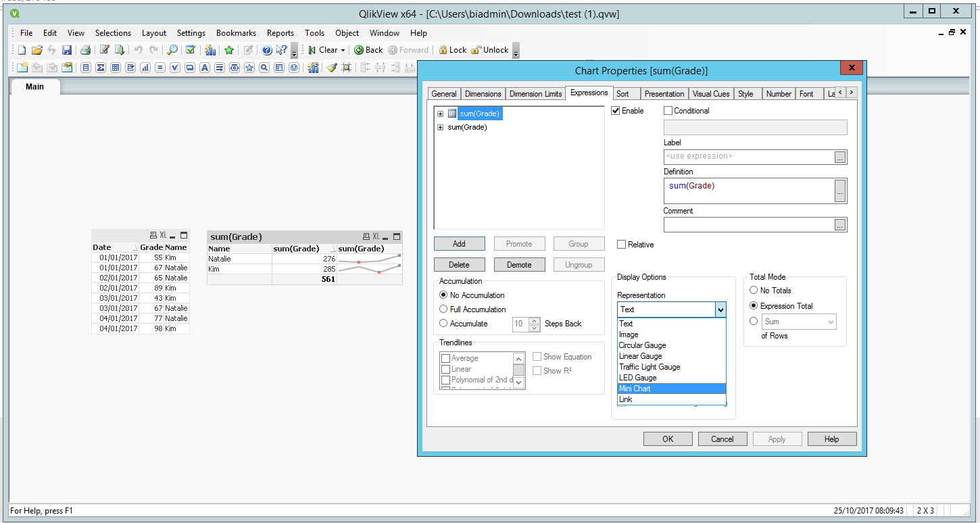The image size is (980, 523).
Task: Select the Format Painter brush icon
Action: (332, 68)
